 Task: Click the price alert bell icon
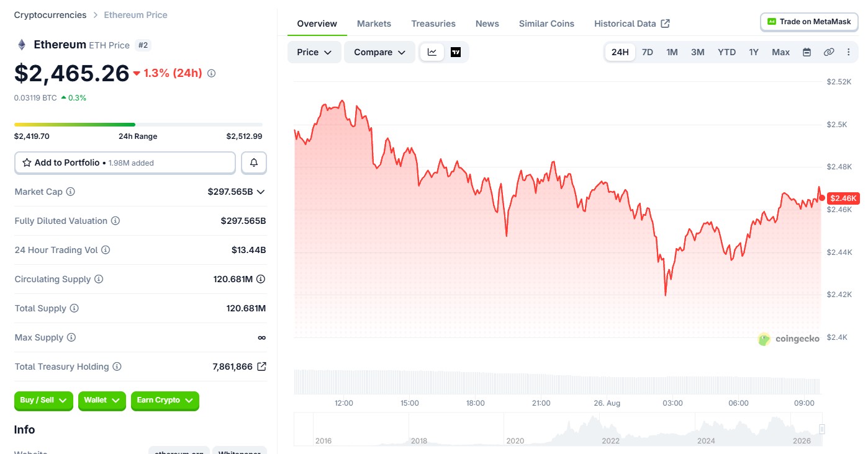(254, 162)
